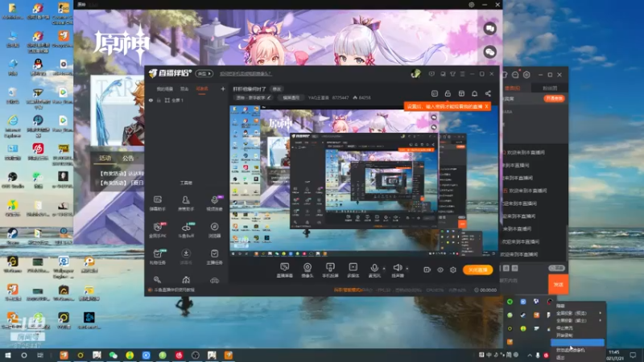The width and height of the screenshot is (644, 362).
Task: Expand the 全屏录像(输出) submenu arrow
Action: (x=600, y=320)
